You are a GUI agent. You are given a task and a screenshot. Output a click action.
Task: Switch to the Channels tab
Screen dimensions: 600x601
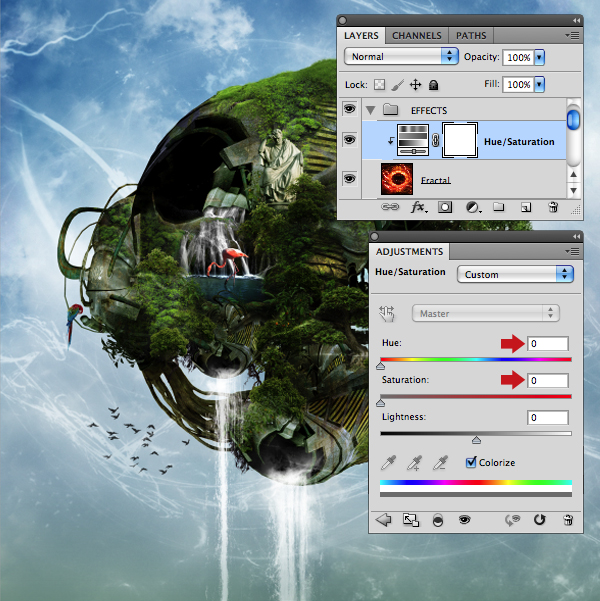click(x=417, y=36)
